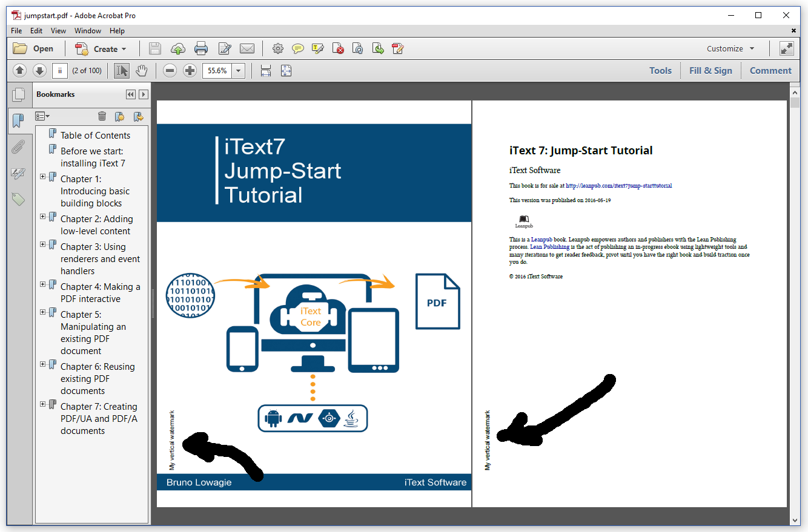Open the View menu
The height and width of the screenshot is (532, 808).
point(59,31)
